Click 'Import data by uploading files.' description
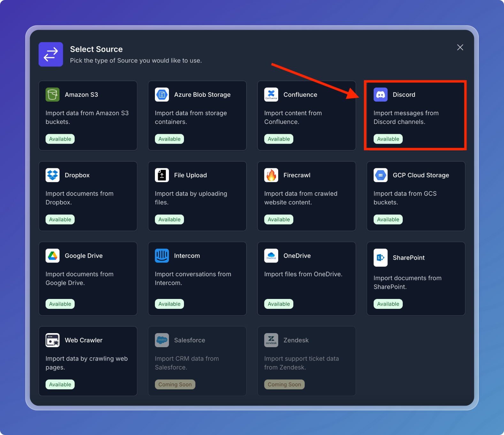The width and height of the screenshot is (504, 435). coord(191,198)
